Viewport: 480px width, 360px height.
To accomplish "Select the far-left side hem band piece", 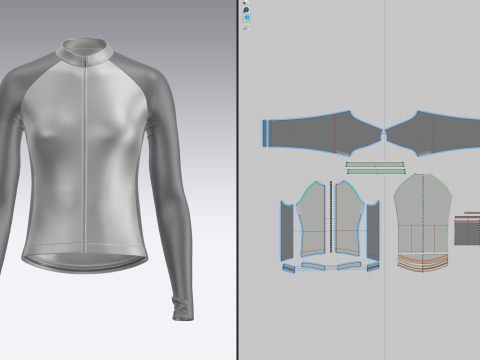I will coord(289,268).
